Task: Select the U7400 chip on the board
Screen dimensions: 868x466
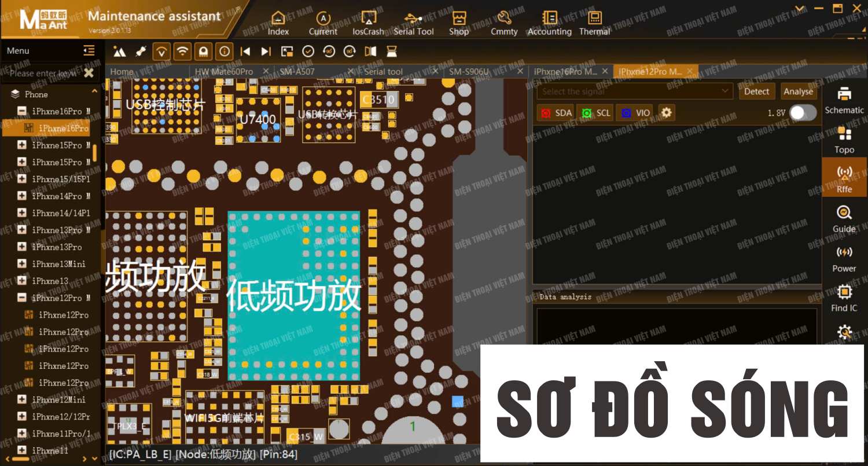Action: click(258, 120)
